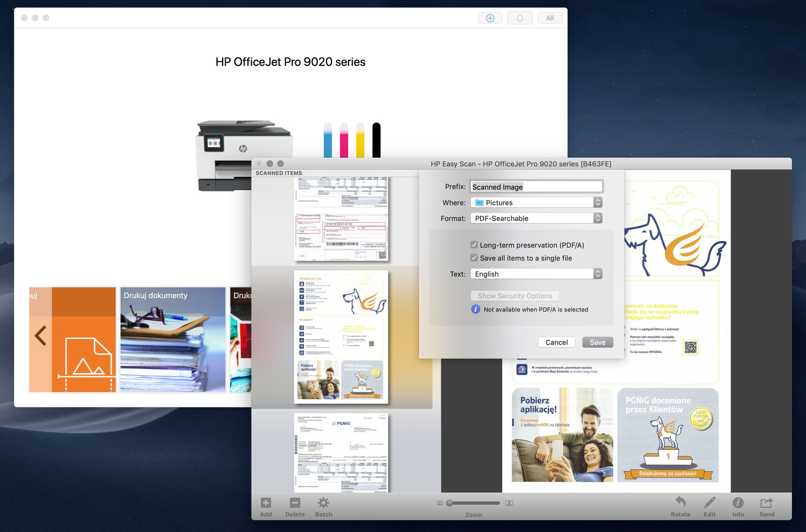Click the 'PGNiG docenione przez Klientów' preview image

[x=668, y=435]
